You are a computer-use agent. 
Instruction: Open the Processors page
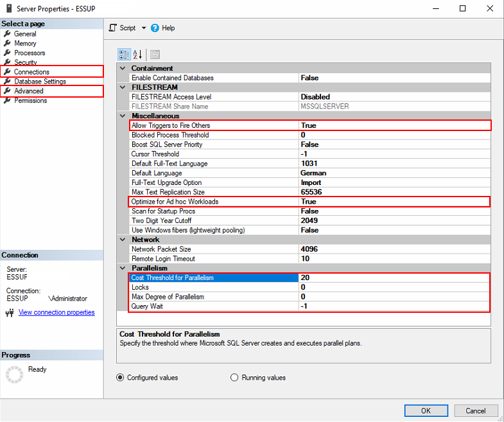coord(30,53)
